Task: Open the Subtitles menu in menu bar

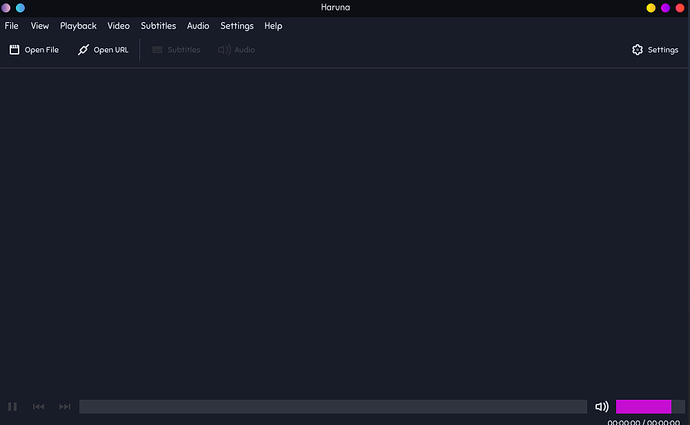Action: tap(158, 26)
